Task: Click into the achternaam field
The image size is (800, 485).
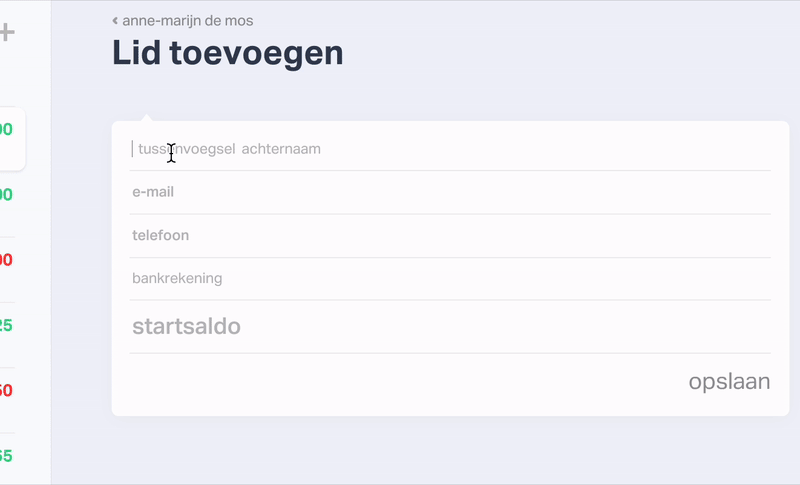Action: tap(281, 149)
